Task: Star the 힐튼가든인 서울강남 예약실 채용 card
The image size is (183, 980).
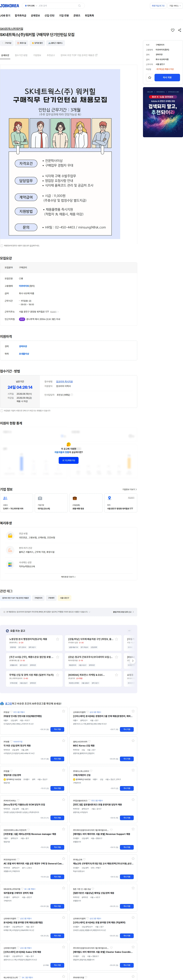Action: click(133, 888)
